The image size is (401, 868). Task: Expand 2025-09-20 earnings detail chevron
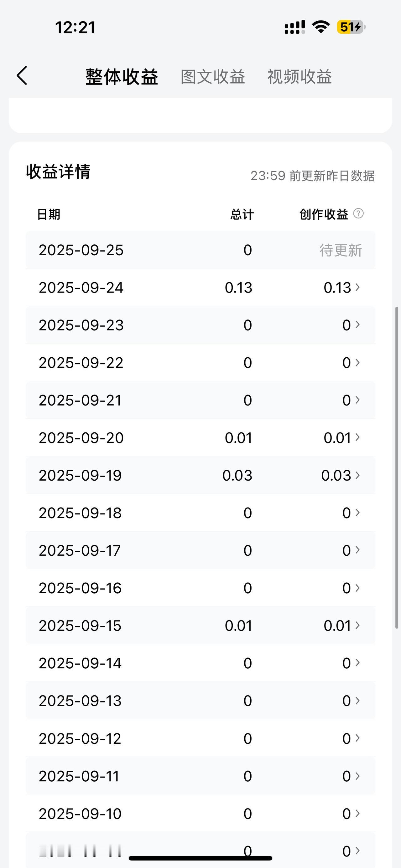click(357, 437)
